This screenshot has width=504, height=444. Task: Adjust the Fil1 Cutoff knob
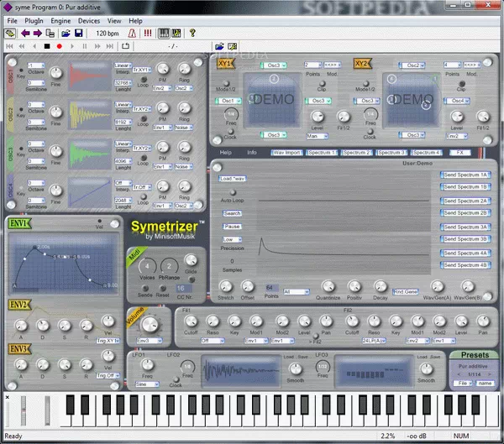(x=191, y=321)
